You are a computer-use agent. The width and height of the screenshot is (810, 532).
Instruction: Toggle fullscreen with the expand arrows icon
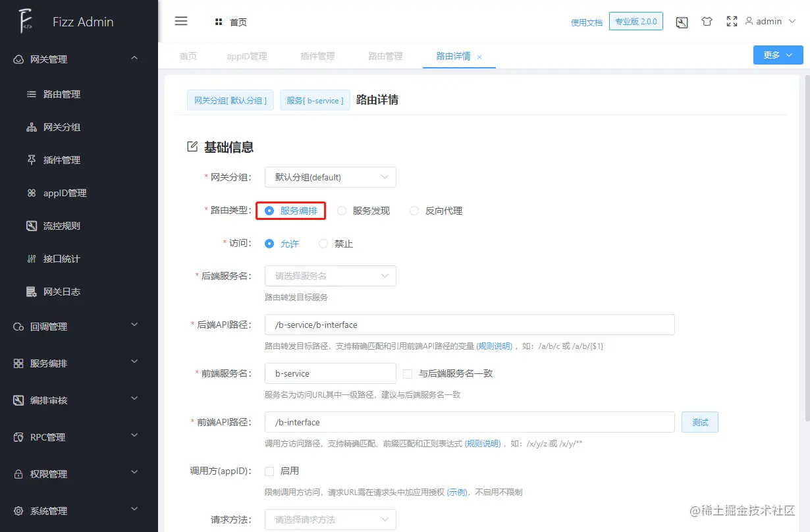pyautogui.click(x=732, y=21)
